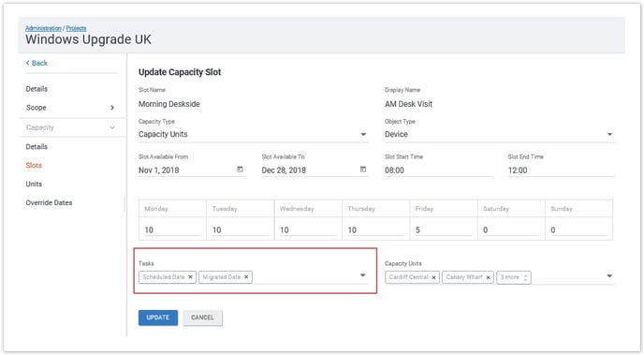The height and width of the screenshot is (355, 644).
Task: Click the Windows Upgrade UK page title
Action: click(88, 39)
